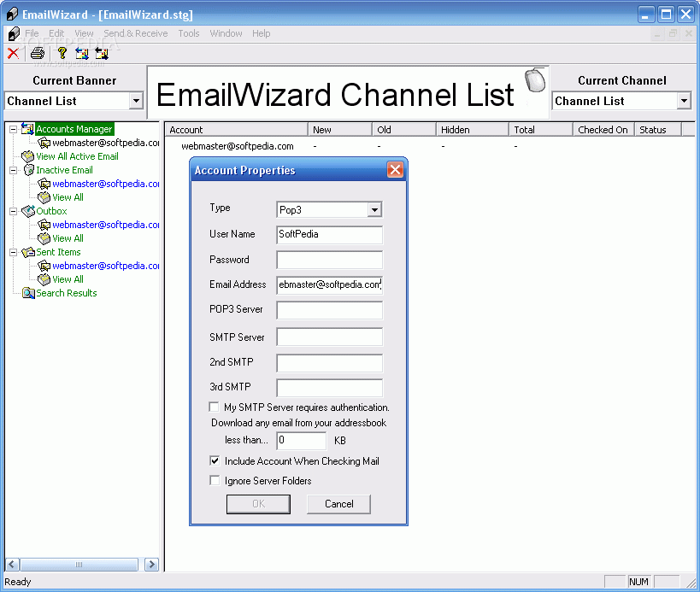Click the View All icon under Sent Items

(x=44, y=279)
